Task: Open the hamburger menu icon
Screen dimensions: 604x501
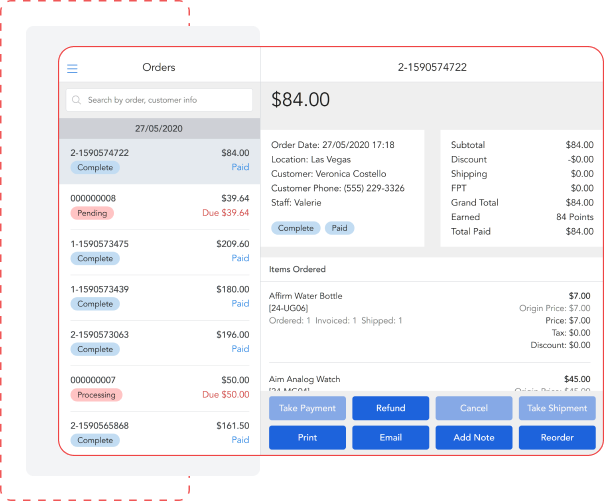Action: (x=72, y=69)
